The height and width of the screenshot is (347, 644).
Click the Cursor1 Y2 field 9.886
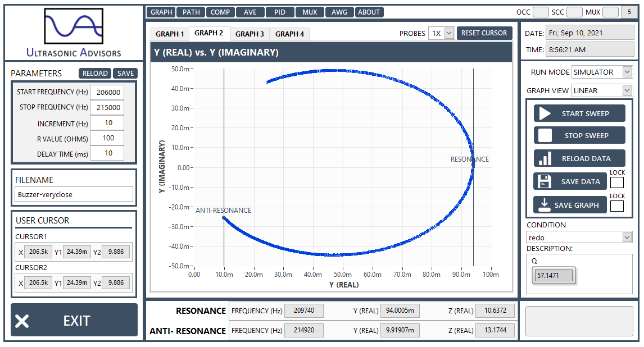pos(116,252)
